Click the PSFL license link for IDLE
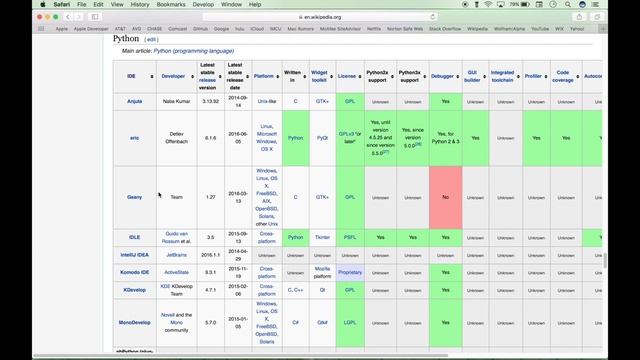 pos(350,237)
